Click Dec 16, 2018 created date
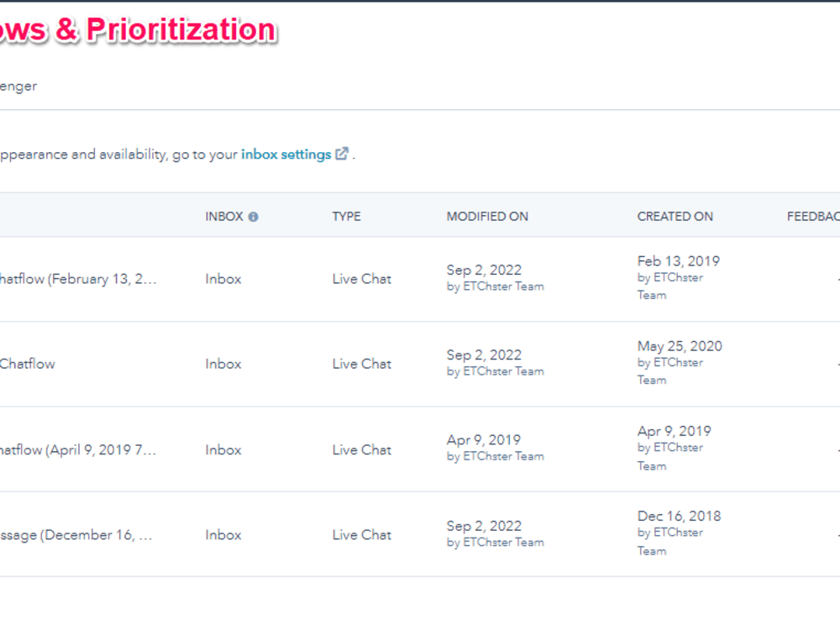The width and height of the screenshot is (840, 630). [679, 516]
